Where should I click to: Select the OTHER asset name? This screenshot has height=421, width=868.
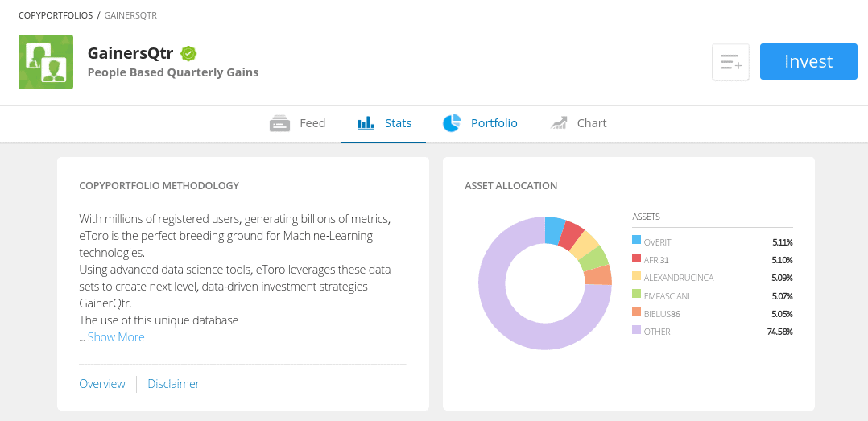coord(657,332)
